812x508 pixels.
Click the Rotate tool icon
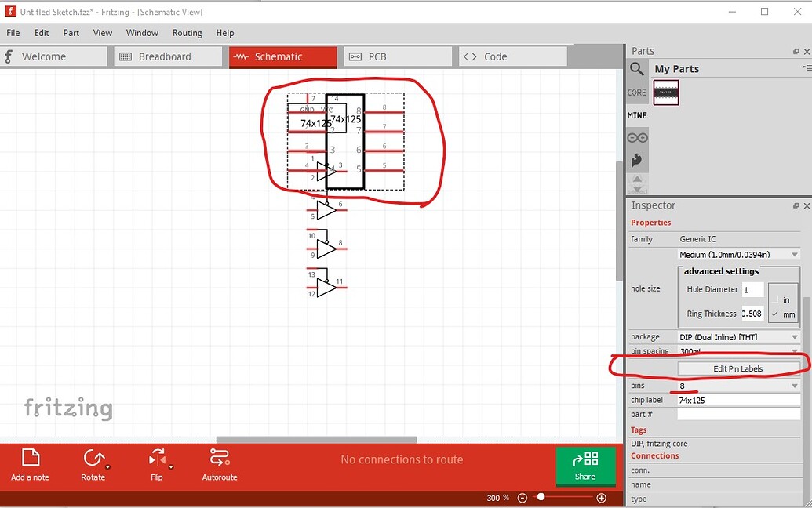pos(93,458)
